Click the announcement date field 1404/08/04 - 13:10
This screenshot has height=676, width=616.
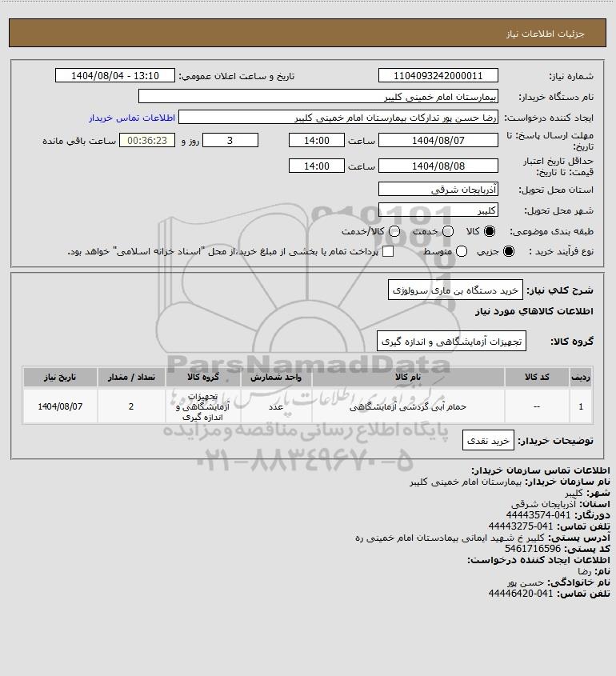115,75
